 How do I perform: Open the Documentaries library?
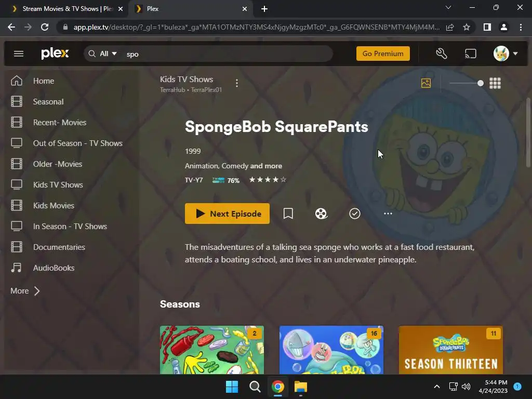click(59, 247)
